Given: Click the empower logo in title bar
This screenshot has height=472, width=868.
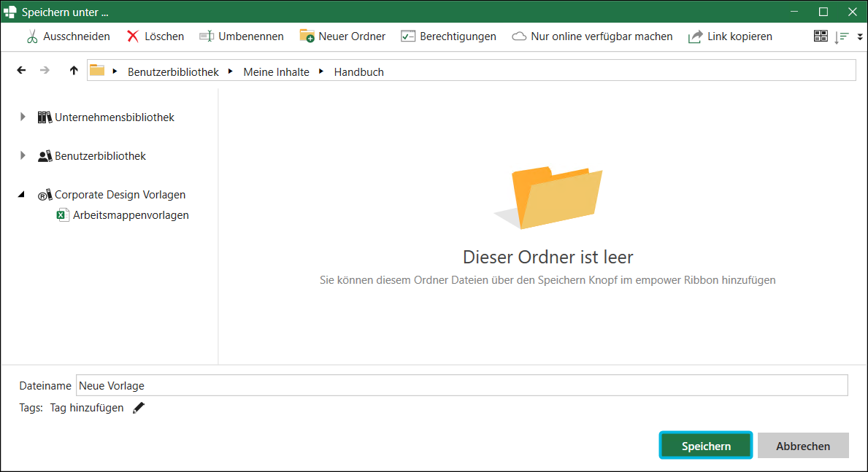Looking at the screenshot, I should (x=10, y=12).
